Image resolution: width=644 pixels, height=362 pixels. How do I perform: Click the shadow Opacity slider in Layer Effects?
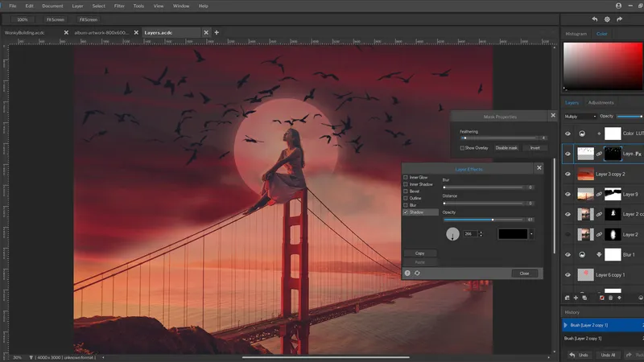484,220
